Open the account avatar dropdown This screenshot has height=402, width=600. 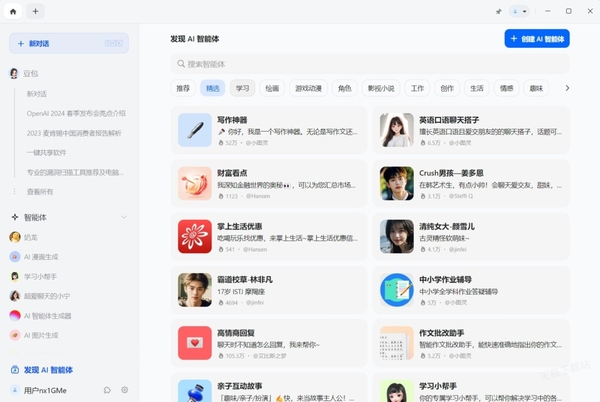click(x=519, y=11)
